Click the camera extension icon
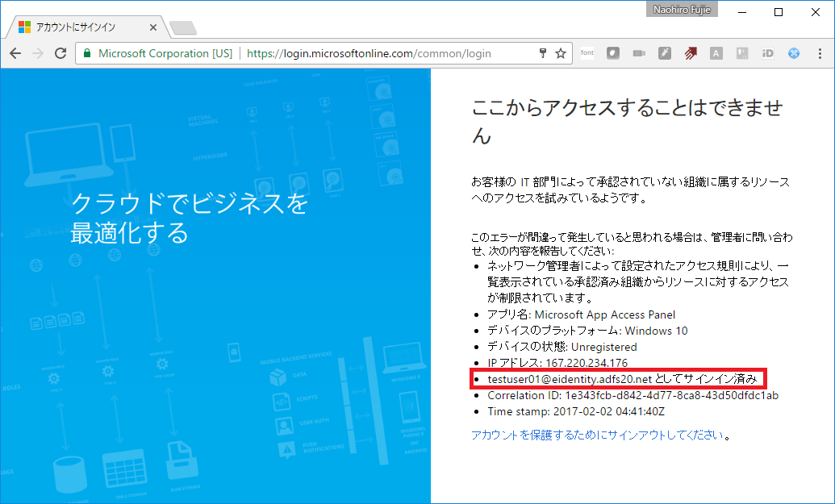Viewport: 835px width, 504px height. [x=639, y=53]
